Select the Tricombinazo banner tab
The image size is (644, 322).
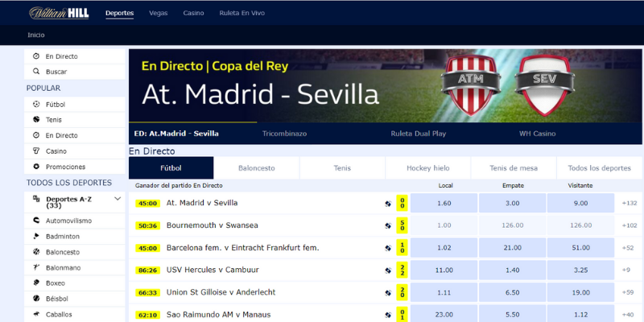[285, 134]
